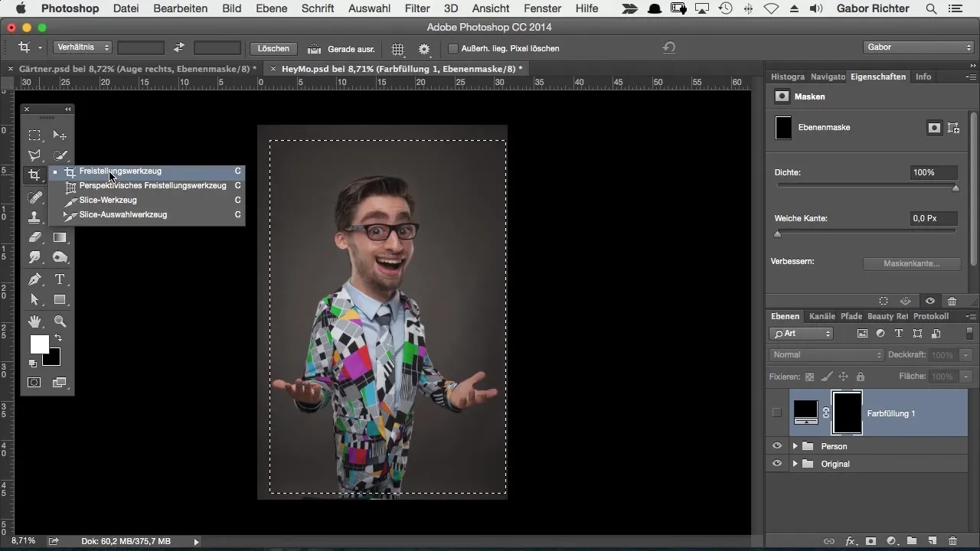Select the Move tool

(60, 135)
